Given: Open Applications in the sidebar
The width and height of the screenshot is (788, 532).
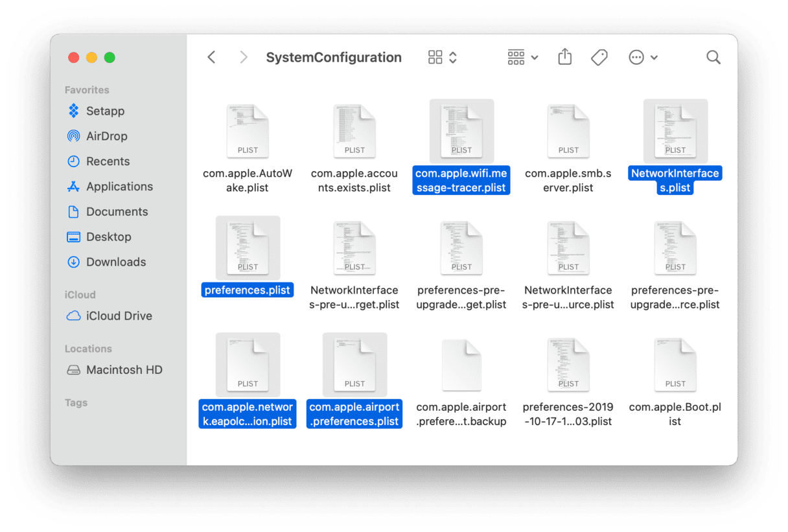Looking at the screenshot, I should pyautogui.click(x=110, y=187).
